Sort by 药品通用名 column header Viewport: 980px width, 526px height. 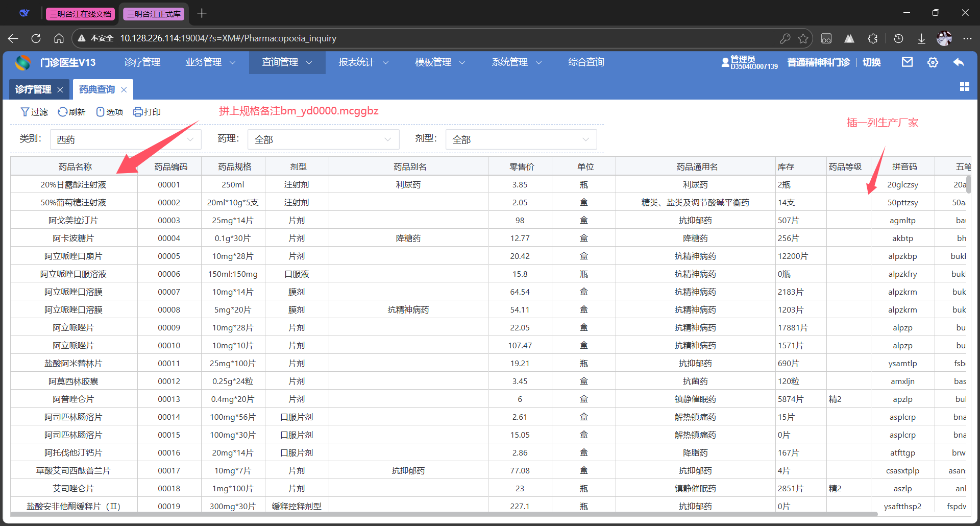click(x=697, y=167)
